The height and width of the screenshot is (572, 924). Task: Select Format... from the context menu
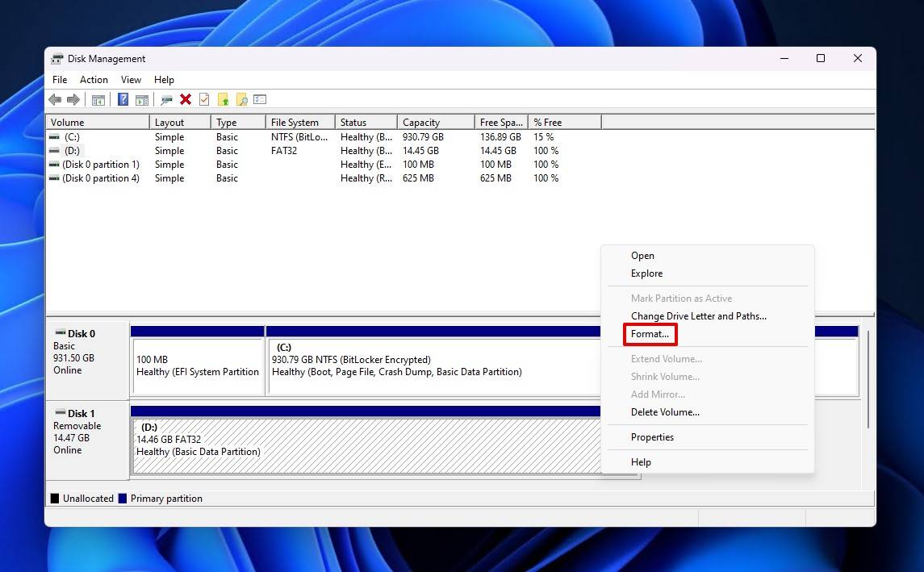[x=650, y=333]
